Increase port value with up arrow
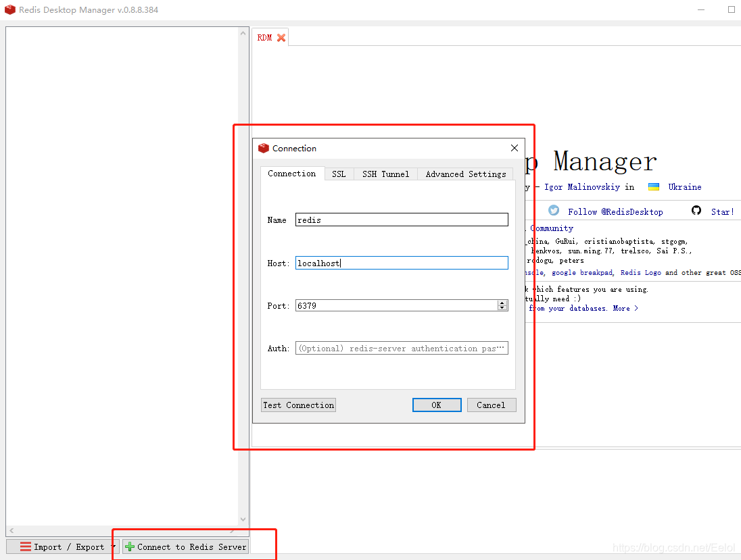Screen dimensions: 741x560 click(502, 303)
